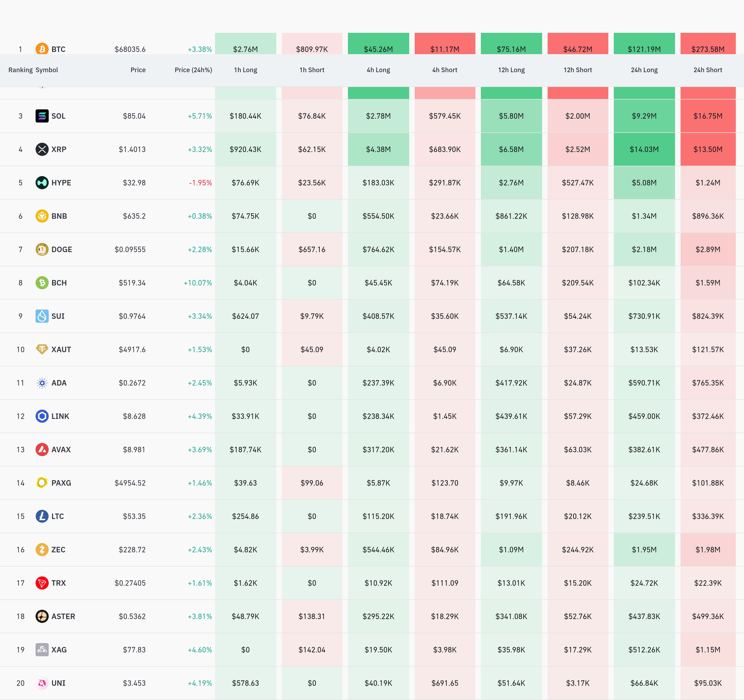Click the XRP coin icon
744x700 pixels.
[x=42, y=149]
